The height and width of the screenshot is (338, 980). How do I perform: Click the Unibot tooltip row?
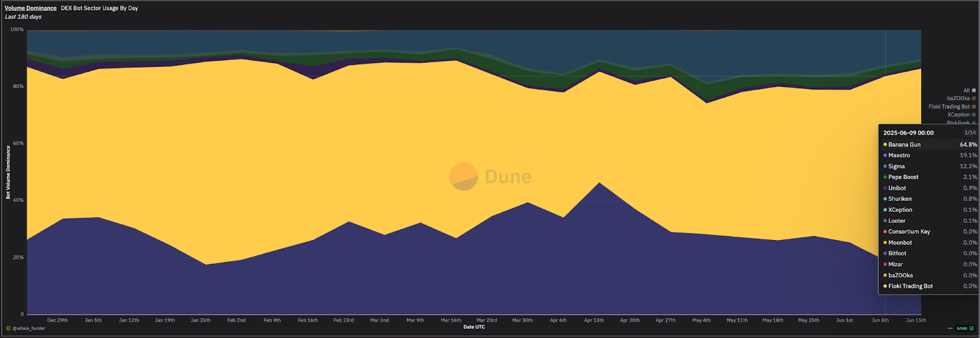click(x=930, y=188)
